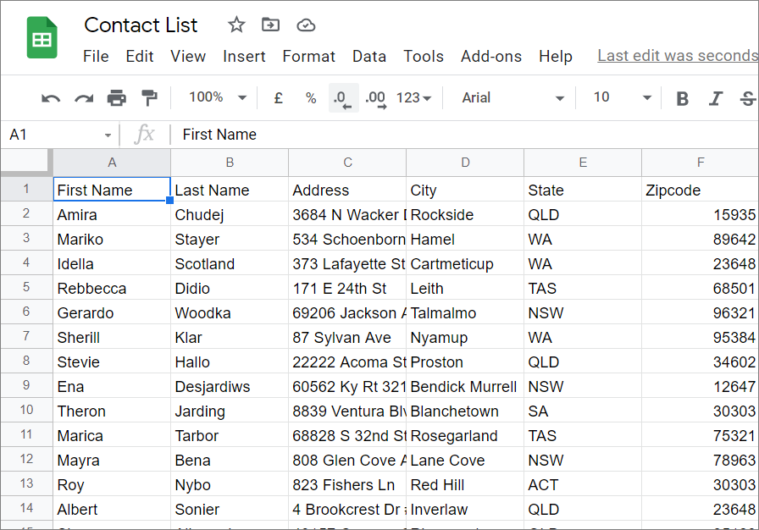Open the A1 name box dropdown
Viewport: 759px width, 530px height.
point(108,135)
